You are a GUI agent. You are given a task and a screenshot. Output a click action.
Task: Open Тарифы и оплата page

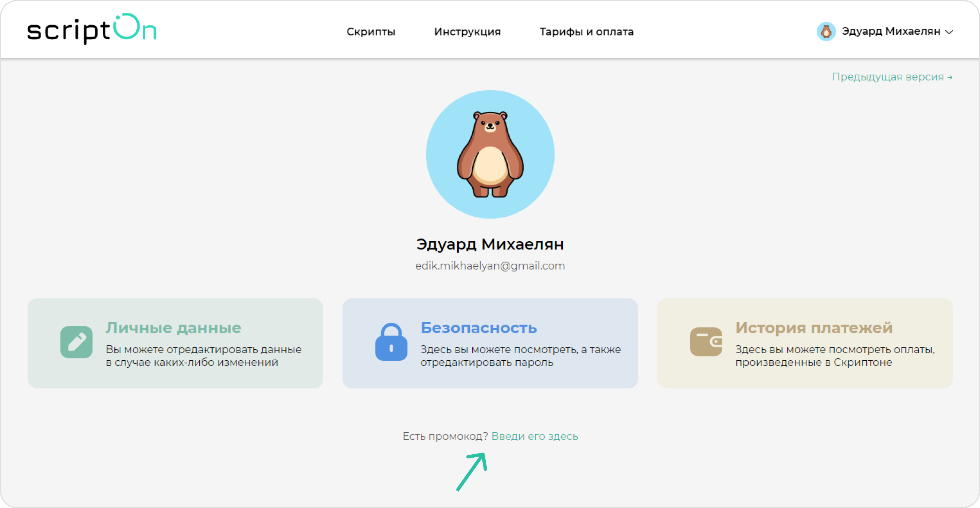586,32
